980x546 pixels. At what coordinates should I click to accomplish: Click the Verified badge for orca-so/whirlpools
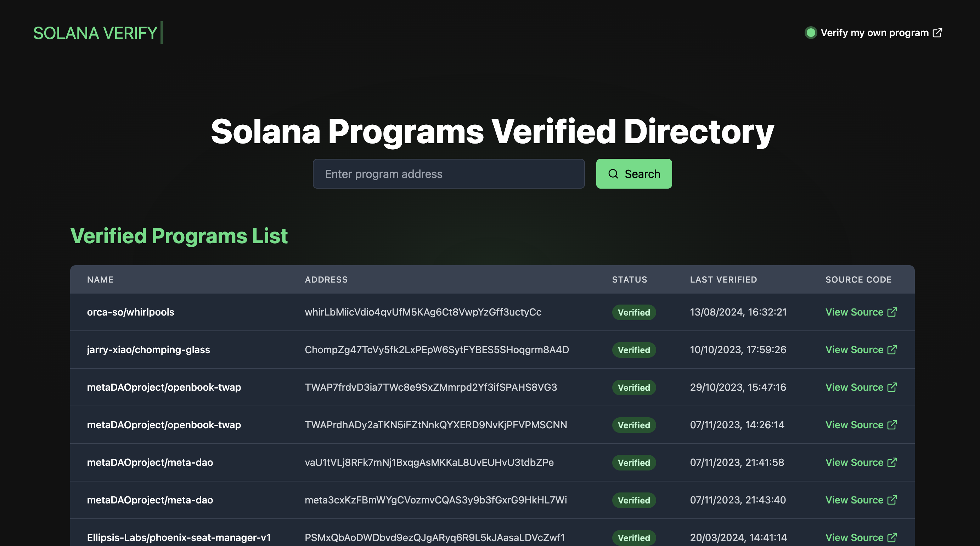point(634,312)
